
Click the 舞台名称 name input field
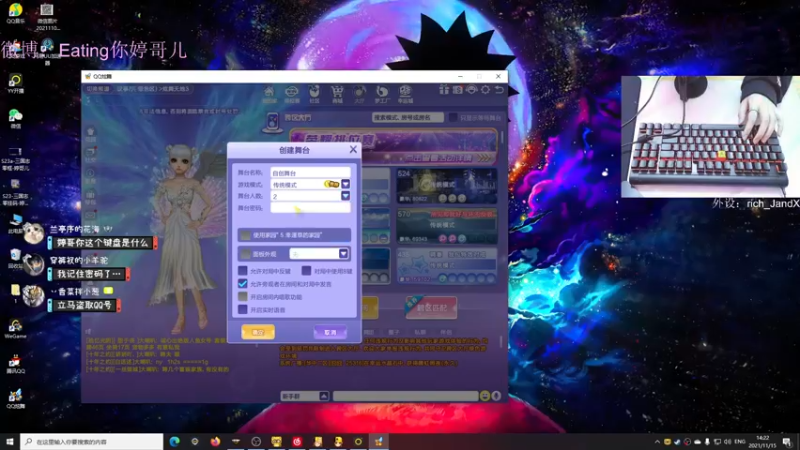tap(310, 173)
